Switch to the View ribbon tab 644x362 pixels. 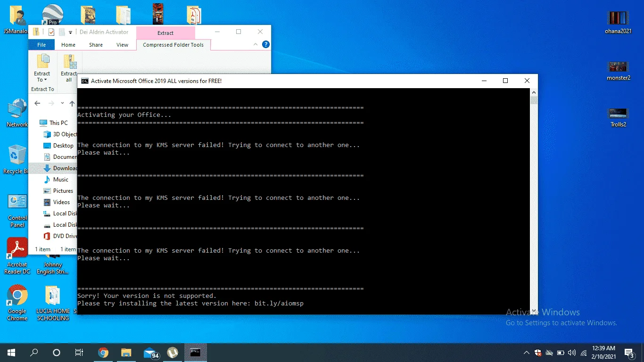click(122, 45)
